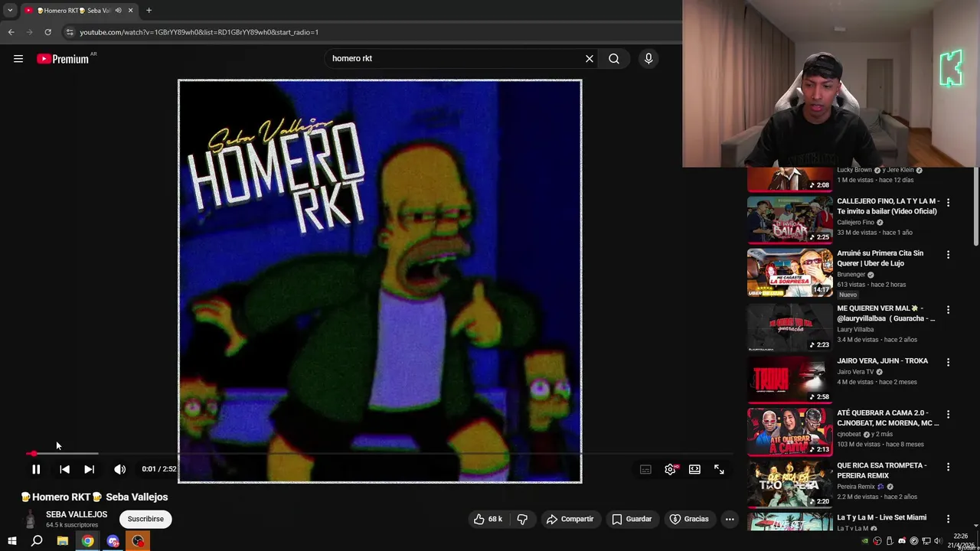Skip to the next video

(89, 469)
